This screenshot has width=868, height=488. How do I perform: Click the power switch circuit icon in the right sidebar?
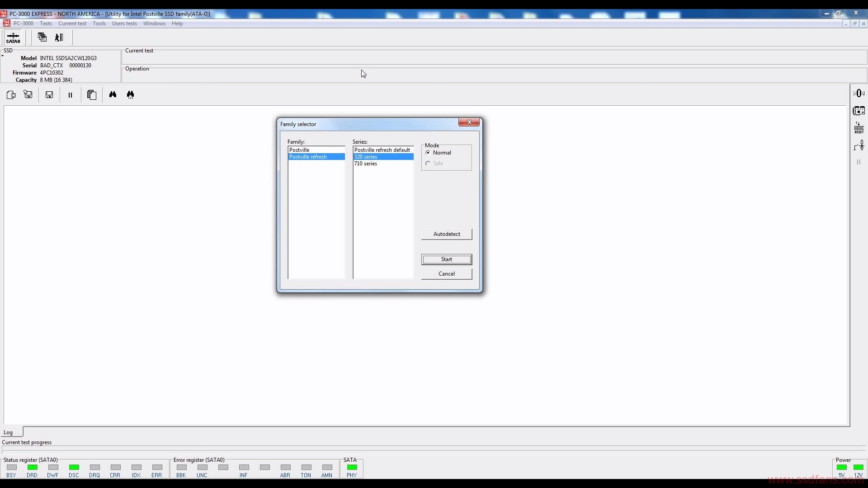[x=859, y=145]
